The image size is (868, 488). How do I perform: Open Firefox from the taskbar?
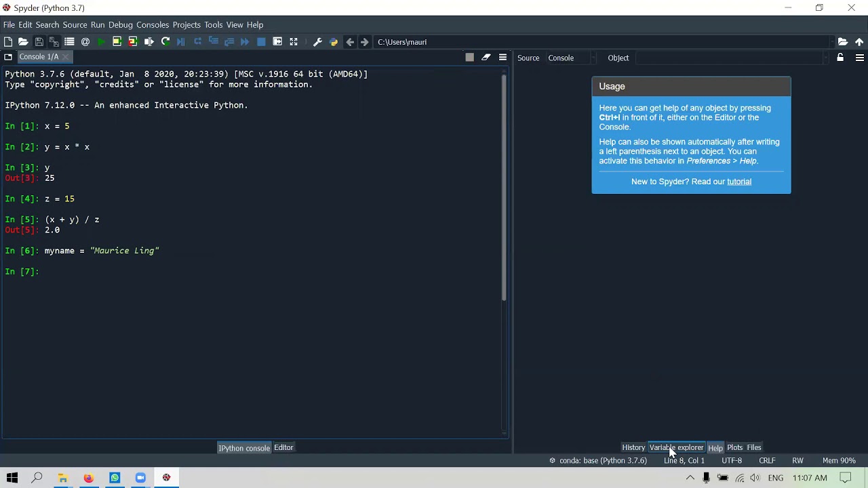point(89,478)
